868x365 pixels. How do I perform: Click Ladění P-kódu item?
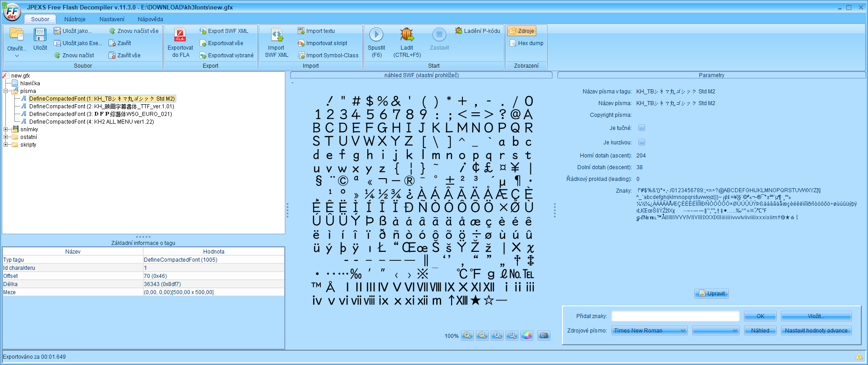pos(478,31)
